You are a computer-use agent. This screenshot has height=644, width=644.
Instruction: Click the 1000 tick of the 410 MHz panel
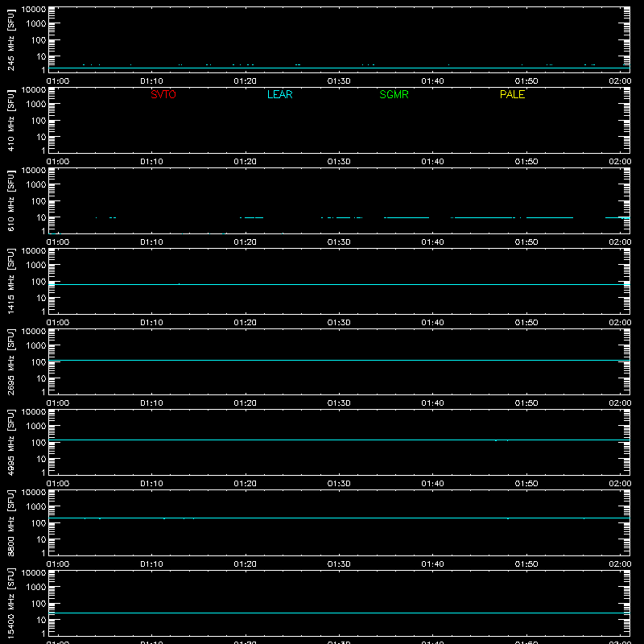pyautogui.click(x=36, y=105)
